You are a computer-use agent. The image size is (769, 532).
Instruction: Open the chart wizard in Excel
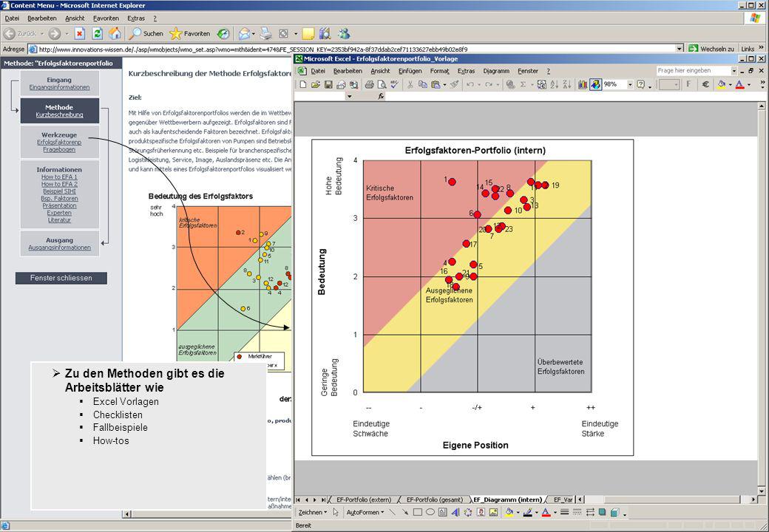click(x=583, y=84)
